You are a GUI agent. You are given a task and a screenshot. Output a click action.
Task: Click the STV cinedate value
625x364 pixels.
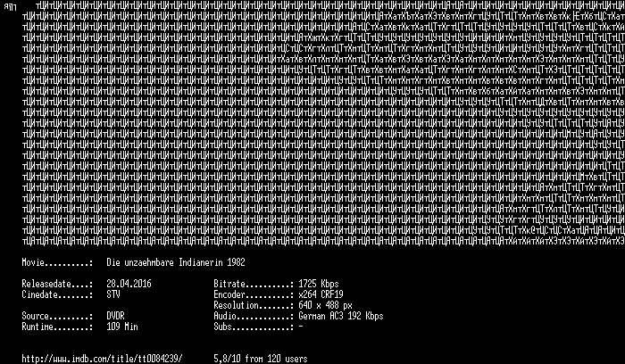tap(113, 294)
